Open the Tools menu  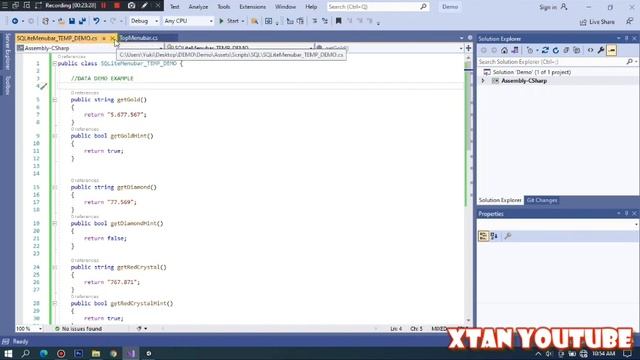pyautogui.click(x=224, y=7)
